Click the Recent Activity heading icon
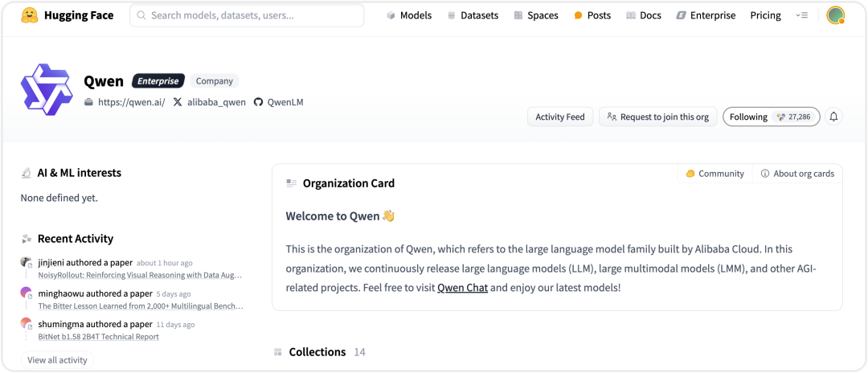 coord(26,239)
